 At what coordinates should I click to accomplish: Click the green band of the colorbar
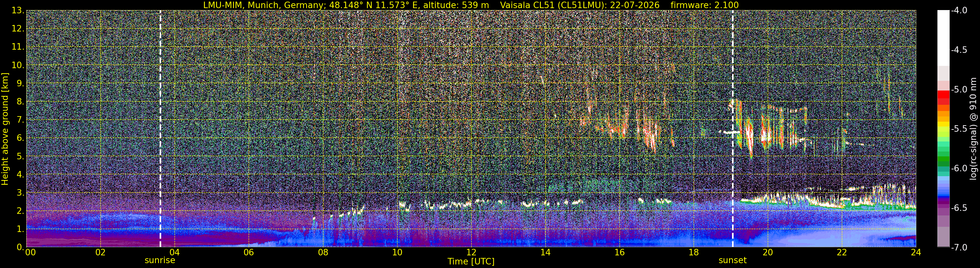(944, 159)
